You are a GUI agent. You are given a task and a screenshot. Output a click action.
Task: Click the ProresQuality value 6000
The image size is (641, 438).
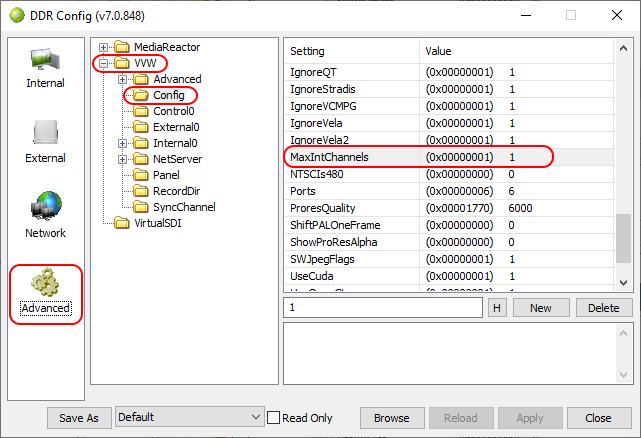coord(520,208)
